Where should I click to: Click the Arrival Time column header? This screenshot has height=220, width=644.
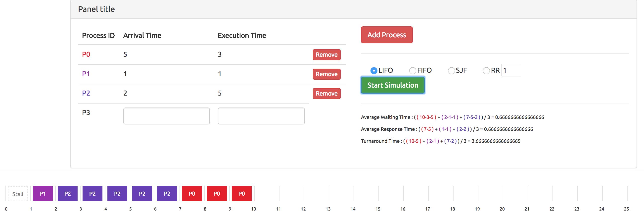coord(142,36)
